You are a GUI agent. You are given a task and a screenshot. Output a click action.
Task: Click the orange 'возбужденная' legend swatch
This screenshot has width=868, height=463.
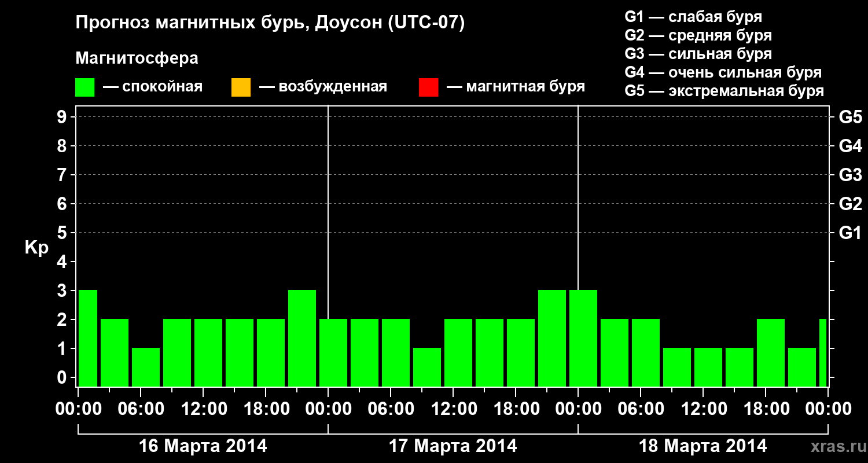[241, 87]
